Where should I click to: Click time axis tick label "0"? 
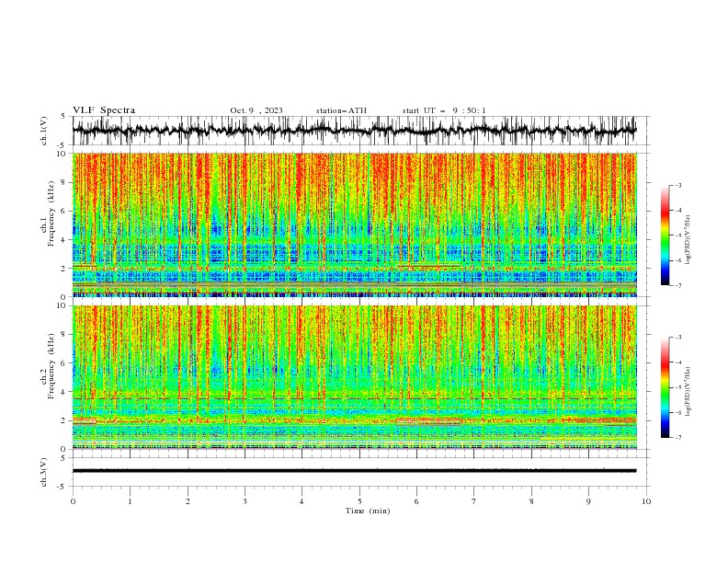73,501
